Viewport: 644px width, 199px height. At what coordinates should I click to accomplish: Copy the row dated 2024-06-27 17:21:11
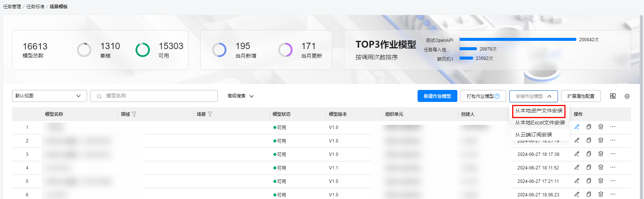[x=589, y=181]
